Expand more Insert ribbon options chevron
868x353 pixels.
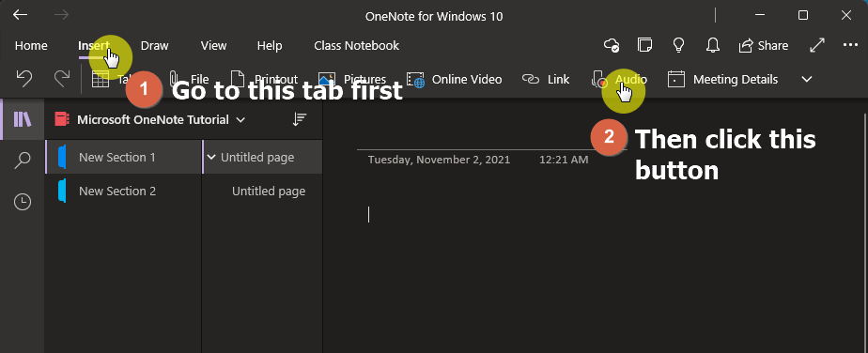tap(807, 79)
